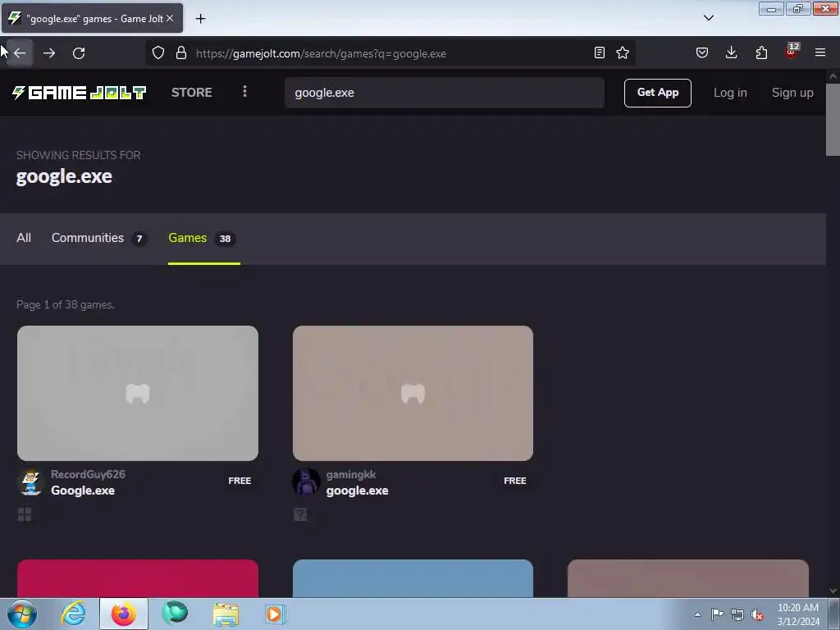Switch to the Communities tab
840x630 pixels.
point(99,238)
